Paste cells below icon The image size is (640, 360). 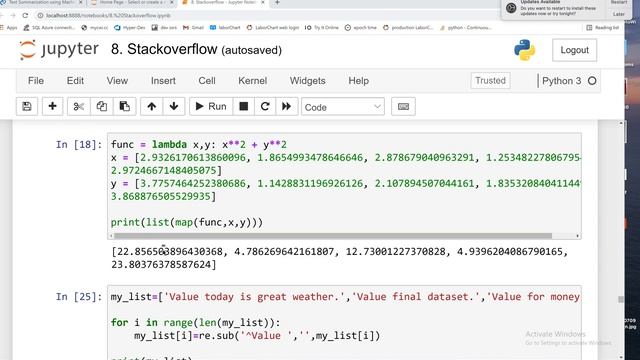click(x=124, y=107)
